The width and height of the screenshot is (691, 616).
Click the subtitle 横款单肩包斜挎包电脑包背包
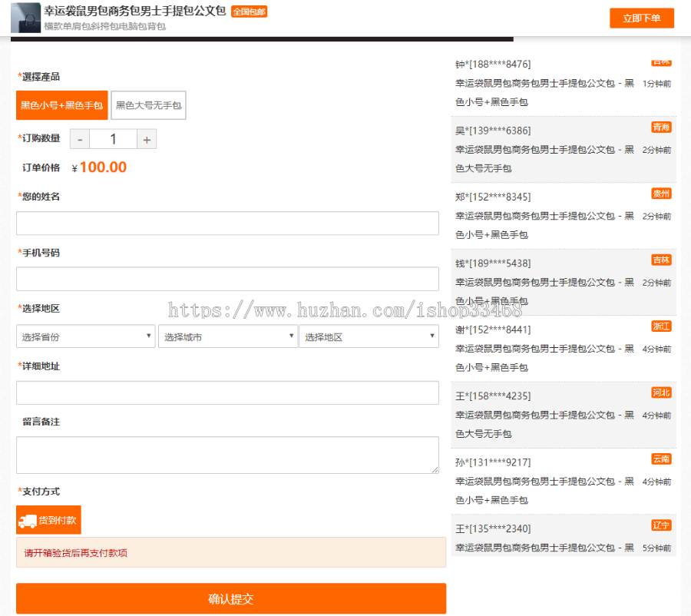105,26
